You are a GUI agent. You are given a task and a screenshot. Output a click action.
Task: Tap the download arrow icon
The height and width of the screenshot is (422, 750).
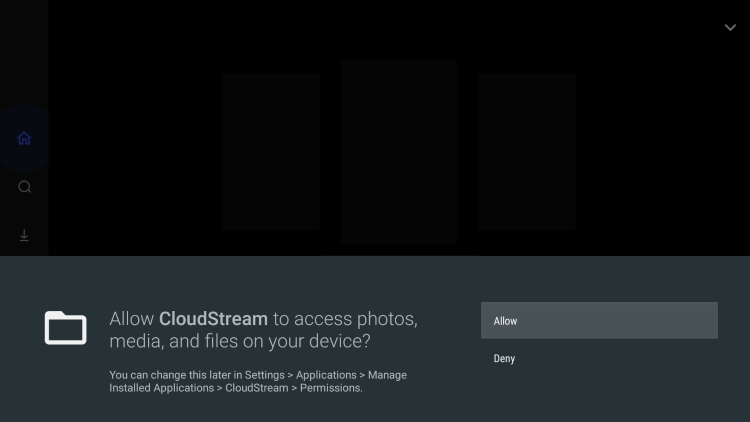coord(24,235)
